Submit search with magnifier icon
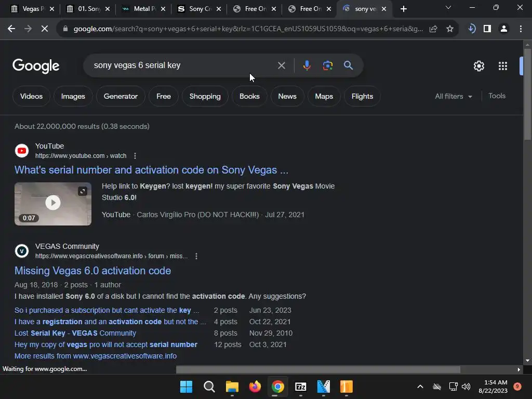Screen dimensions: 532x399 348,65
